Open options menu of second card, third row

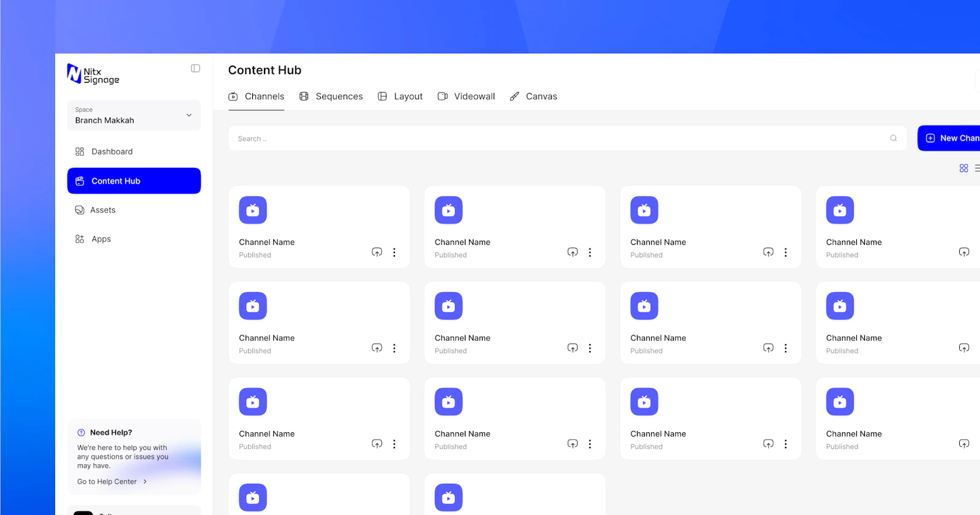(590, 444)
